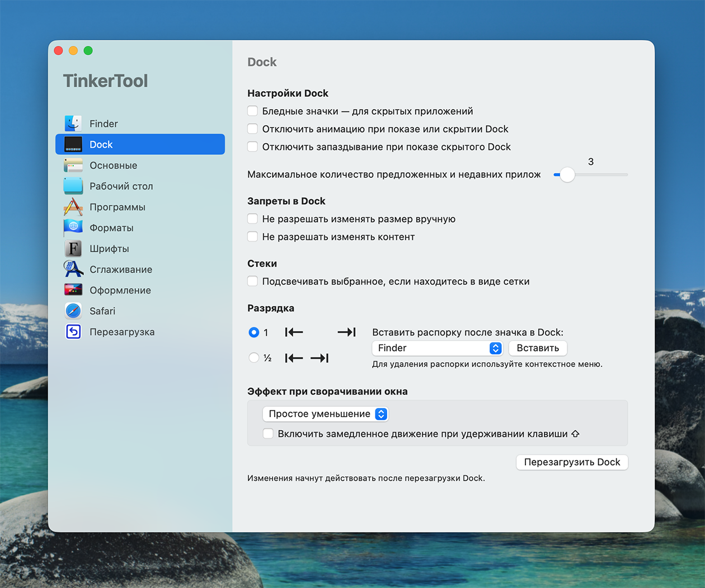The height and width of the screenshot is (588, 705).
Task: Expand the Простое уменьшение effect dropdown
Action: 325,414
